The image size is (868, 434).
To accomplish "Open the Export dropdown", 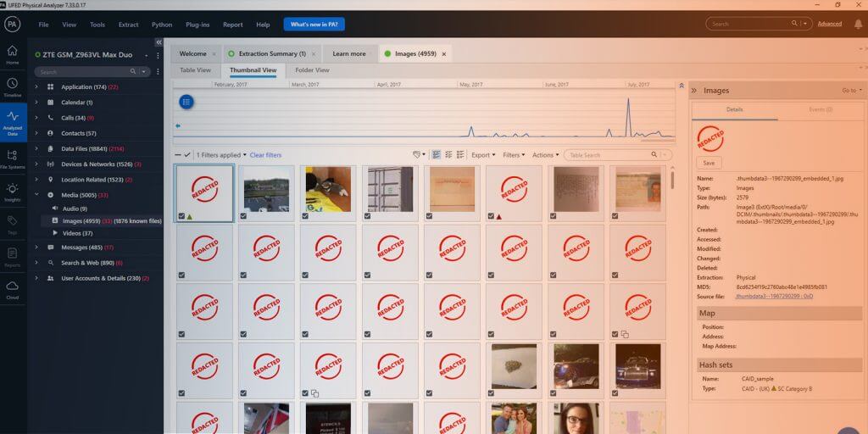I will pos(483,155).
